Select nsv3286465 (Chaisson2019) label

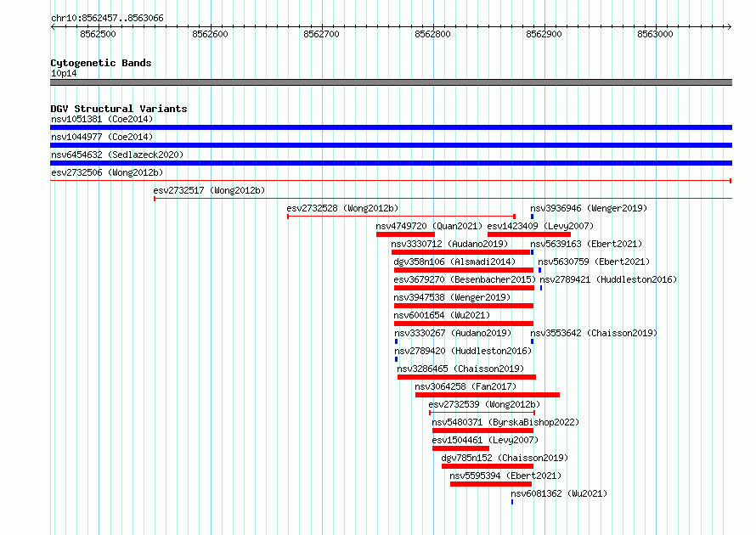[x=460, y=369]
